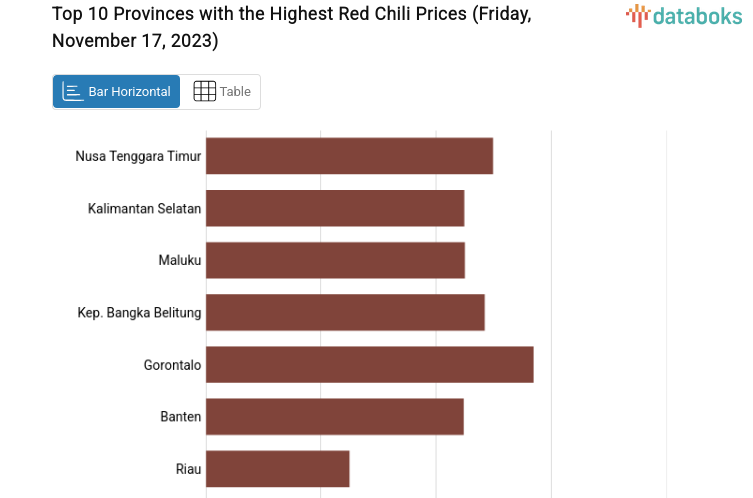
Task: Click the databoks logo icon
Action: click(637, 14)
